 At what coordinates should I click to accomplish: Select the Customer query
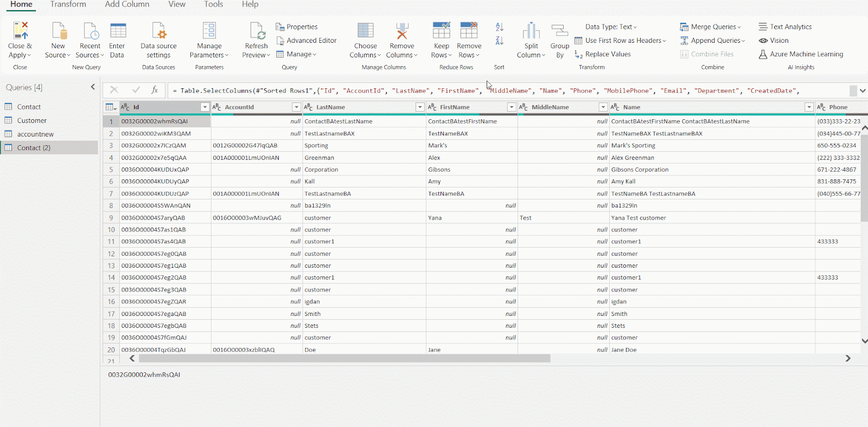coord(31,120)
